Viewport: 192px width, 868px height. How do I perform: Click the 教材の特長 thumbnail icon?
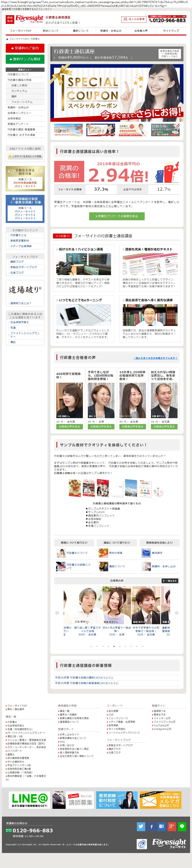tap(103, 553)
